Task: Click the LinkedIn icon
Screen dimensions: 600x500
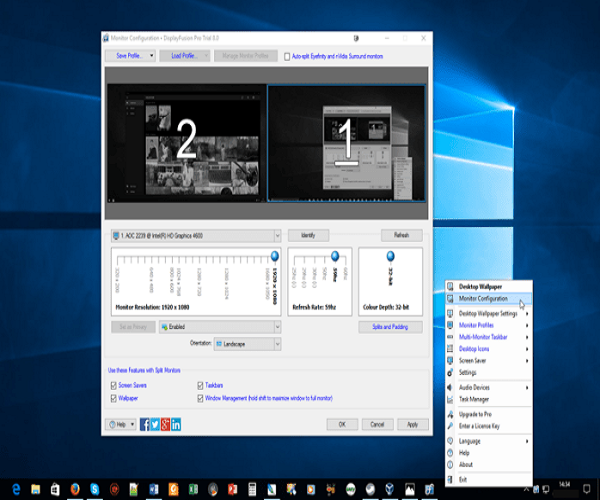Action: coord(176,424)
